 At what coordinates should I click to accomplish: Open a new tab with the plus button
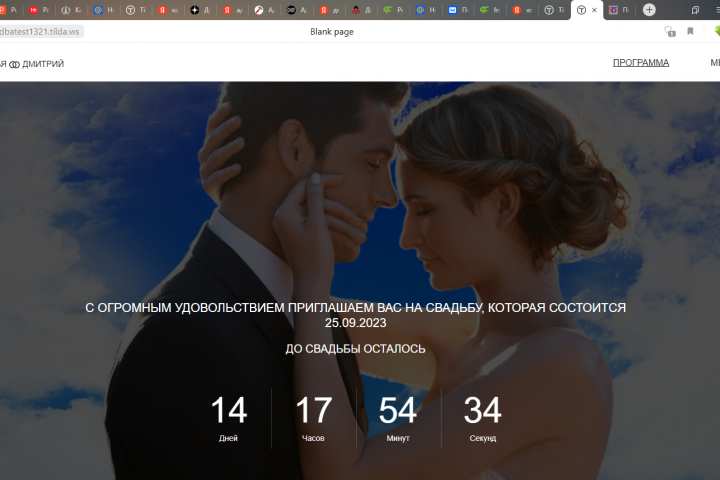point(649,10)
